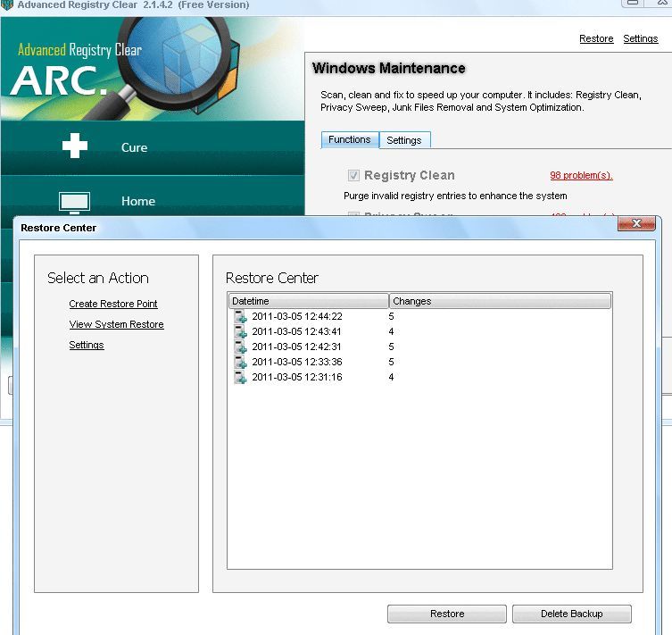Click the Windows Maintenance heading
This screenshot has height=635, width=672.
tap(389, 68)
